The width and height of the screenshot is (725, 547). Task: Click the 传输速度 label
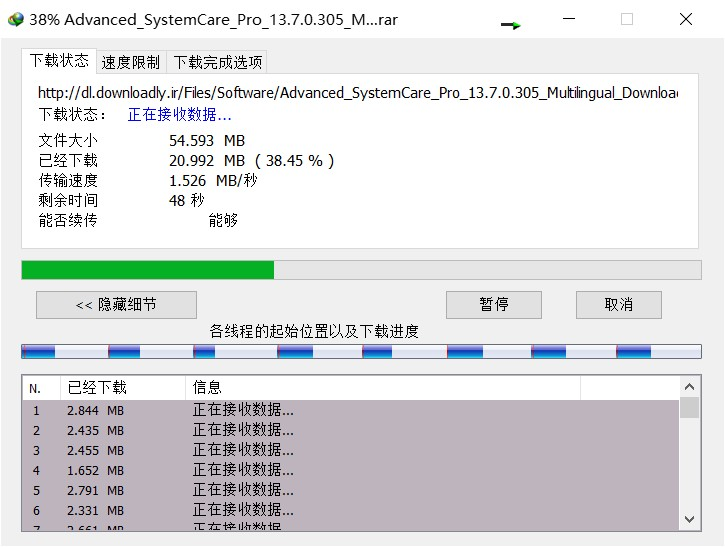[x=68, y=180]
